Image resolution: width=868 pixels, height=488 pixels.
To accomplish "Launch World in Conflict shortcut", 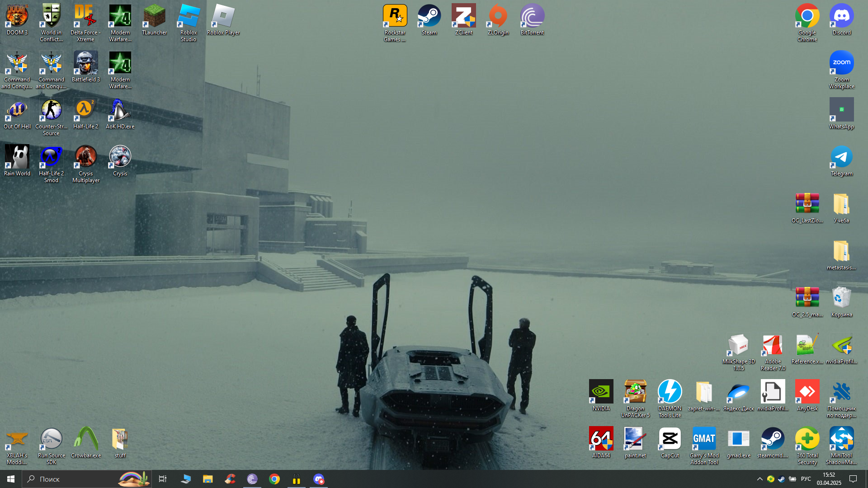I will (x=51, y=23).
